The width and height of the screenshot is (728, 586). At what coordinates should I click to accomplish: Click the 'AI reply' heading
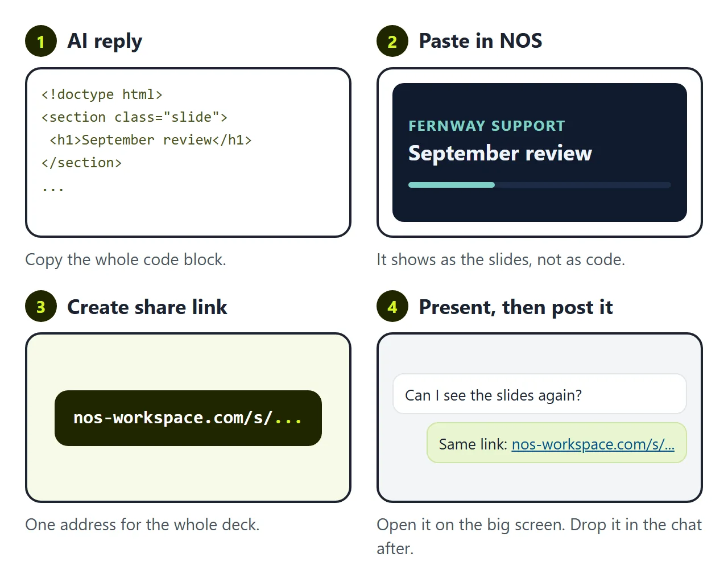[105, 41]
